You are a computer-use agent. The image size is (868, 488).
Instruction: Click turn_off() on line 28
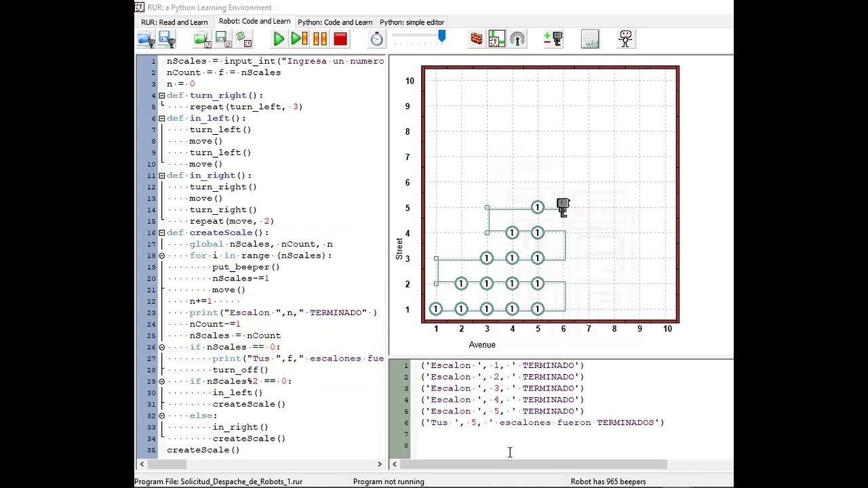click(241, 369)
